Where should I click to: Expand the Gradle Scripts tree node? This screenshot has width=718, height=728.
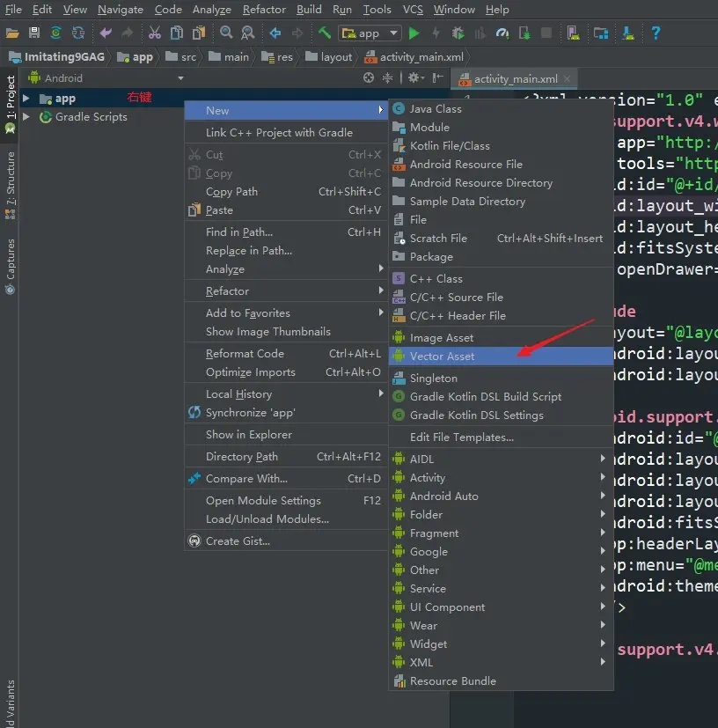tap(26, 116)
